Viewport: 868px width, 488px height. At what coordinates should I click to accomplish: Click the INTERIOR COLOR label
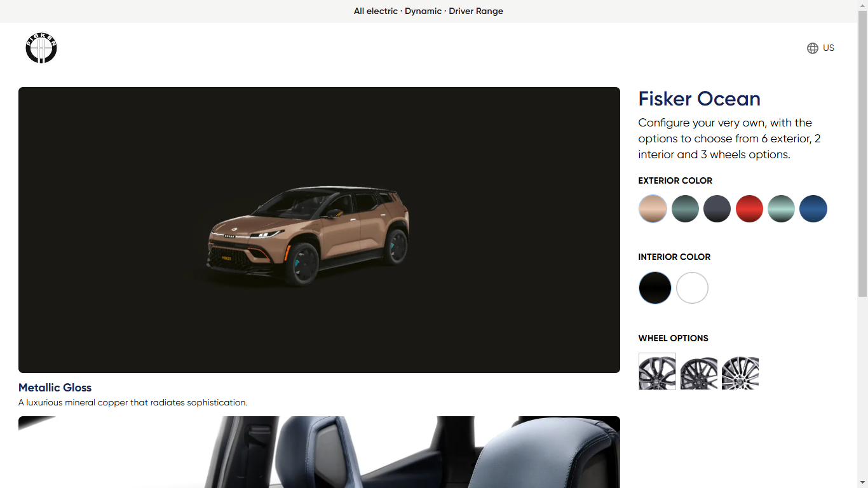pyautogui.click(x=674, y=257)
